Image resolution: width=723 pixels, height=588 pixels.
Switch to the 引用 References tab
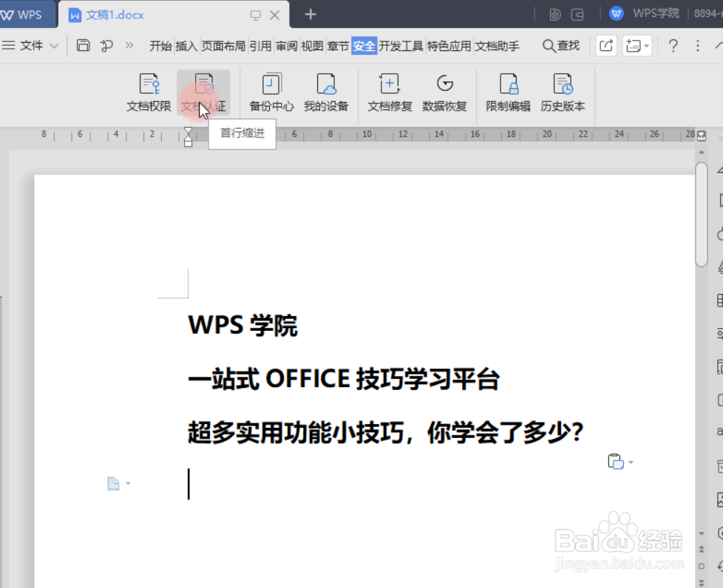pyautogui.click(x=260, y=46)
